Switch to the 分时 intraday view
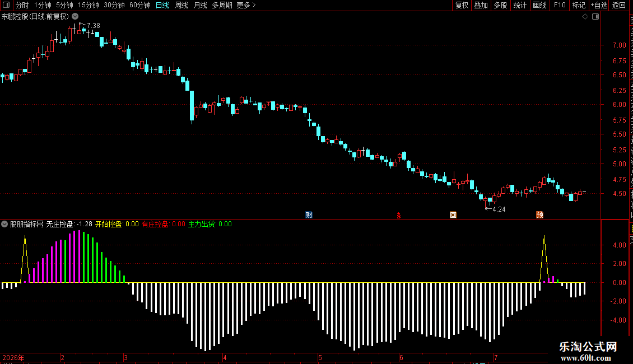 point(22,5)
